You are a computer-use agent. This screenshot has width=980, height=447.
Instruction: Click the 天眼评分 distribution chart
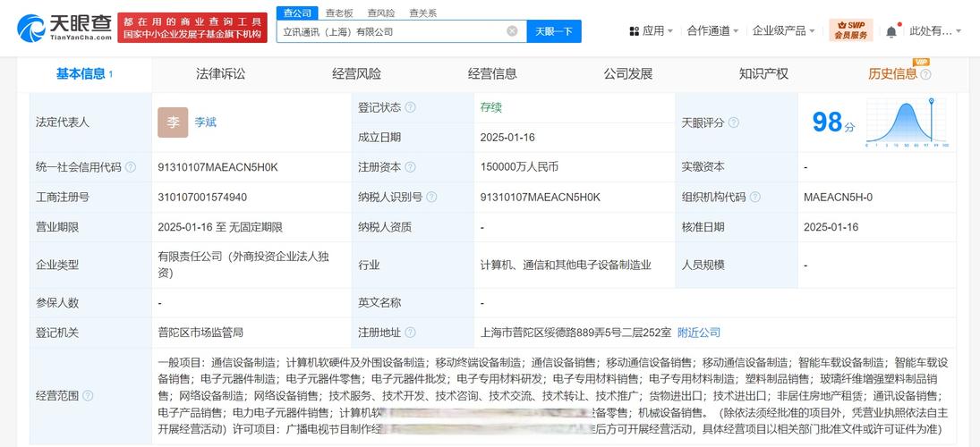point(908,122)
